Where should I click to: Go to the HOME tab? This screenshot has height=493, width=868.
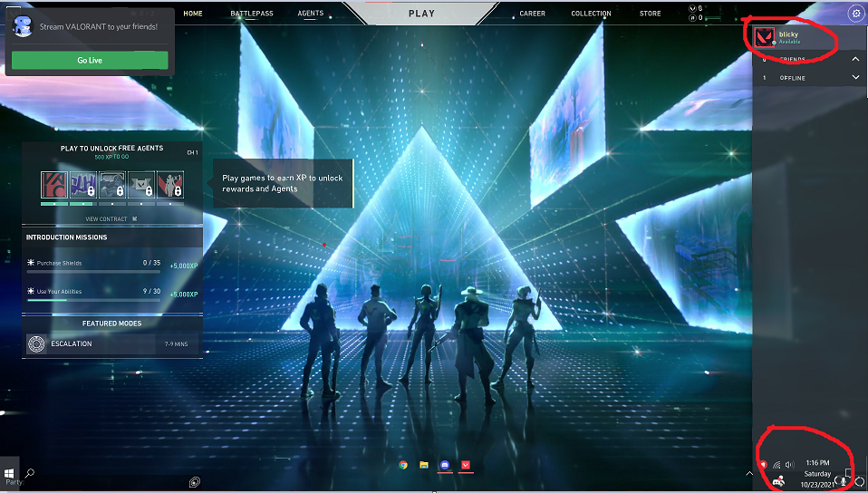193,14
